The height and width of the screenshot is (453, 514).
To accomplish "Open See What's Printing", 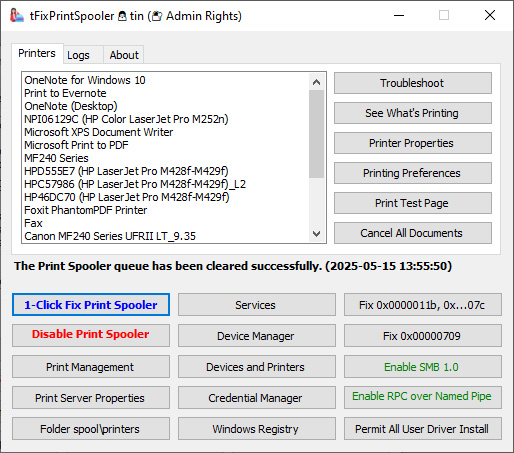I will 413,113.
